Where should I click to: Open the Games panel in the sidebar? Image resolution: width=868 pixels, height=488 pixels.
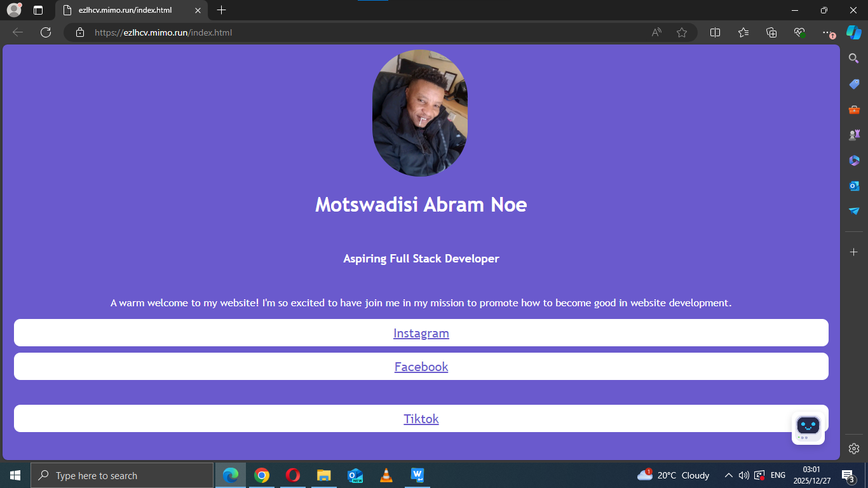pyautogui.click(x=853, y=134)
